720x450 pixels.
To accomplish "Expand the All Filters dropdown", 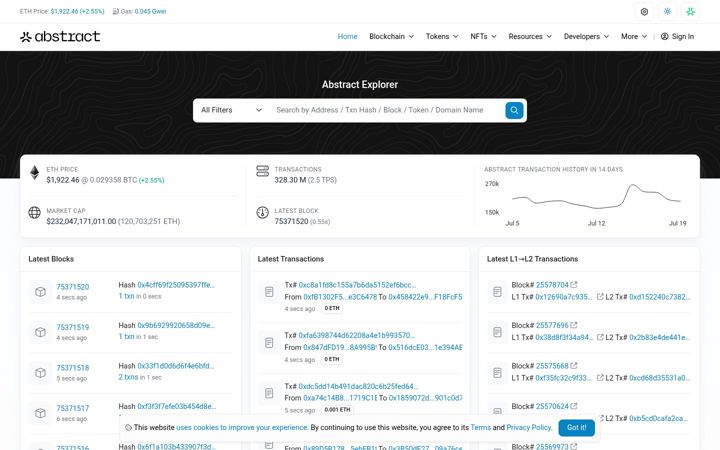I will click(231, 110).
